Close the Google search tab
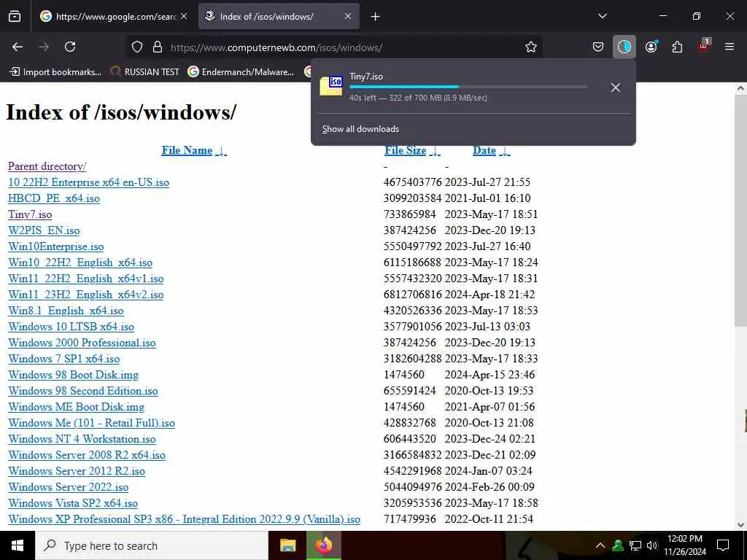This screenshot has height=560, width=747. tap(184, 16)
